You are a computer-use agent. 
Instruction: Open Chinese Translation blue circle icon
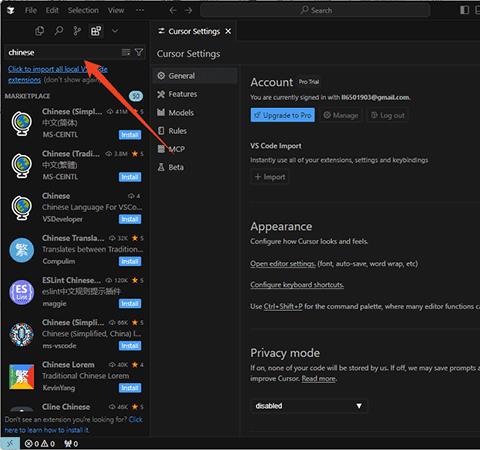(x=22, y=250)
